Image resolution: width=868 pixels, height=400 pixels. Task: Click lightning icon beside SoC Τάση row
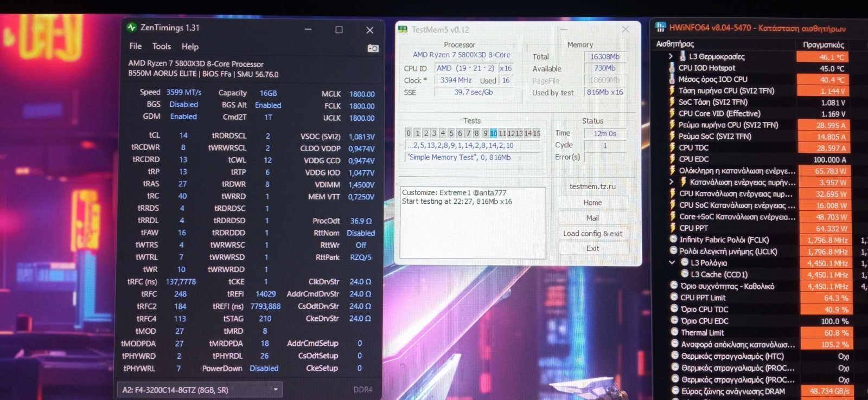coord(672,102)
